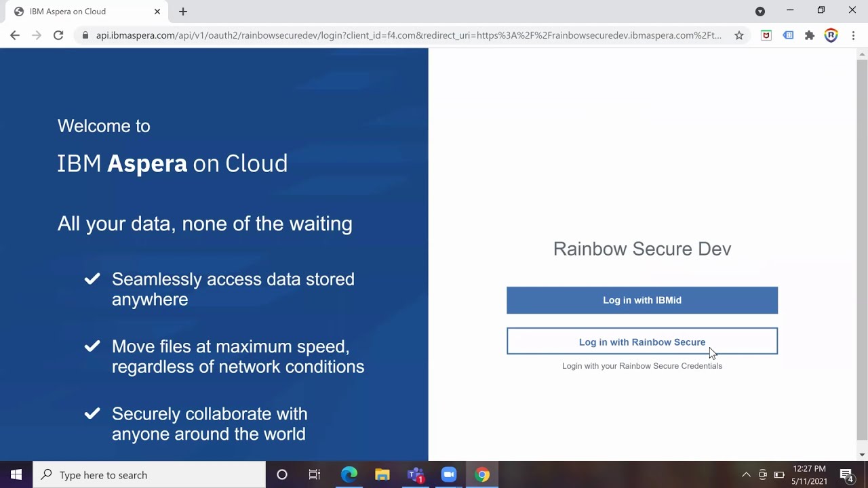Open the blue extension icon next to shield
868x488 pixels.
click(788, 35)
